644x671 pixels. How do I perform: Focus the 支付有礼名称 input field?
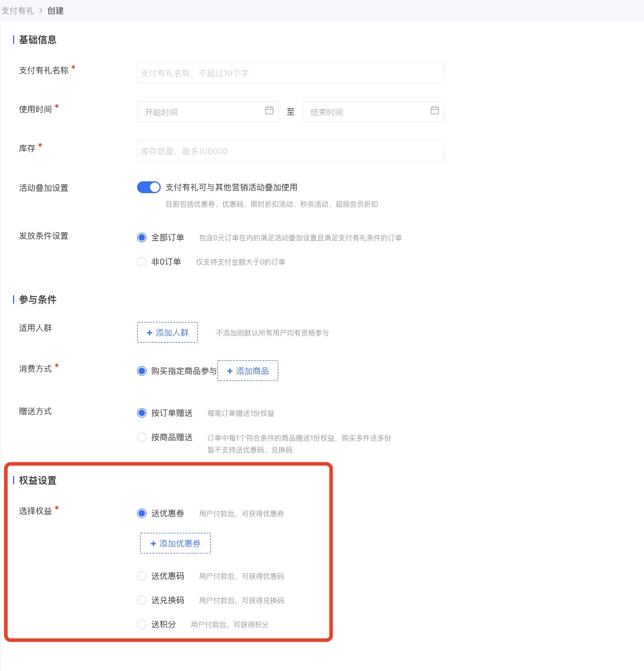[x=290, y=73]
